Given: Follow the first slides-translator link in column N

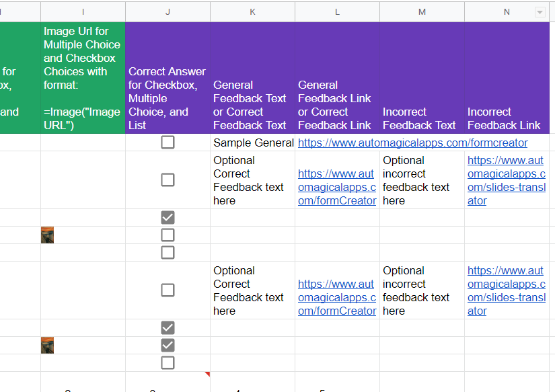Looking at the screenshot, I should [505, 180].
